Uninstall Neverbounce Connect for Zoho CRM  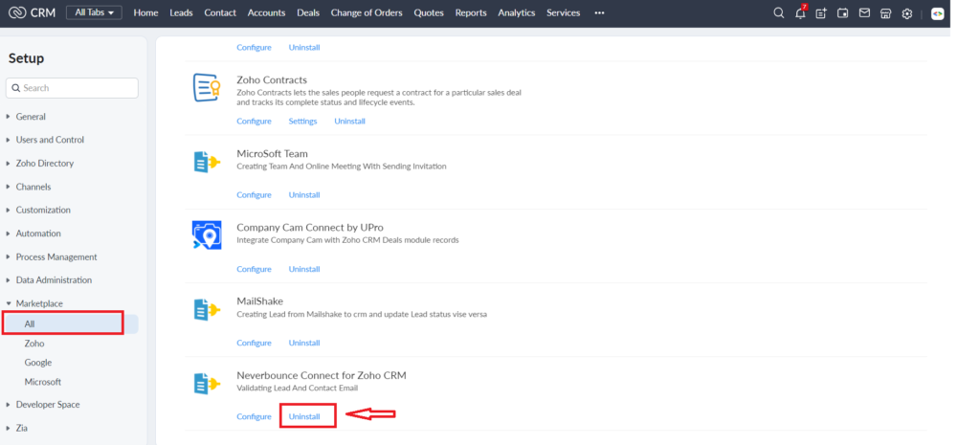coord(304,416)
